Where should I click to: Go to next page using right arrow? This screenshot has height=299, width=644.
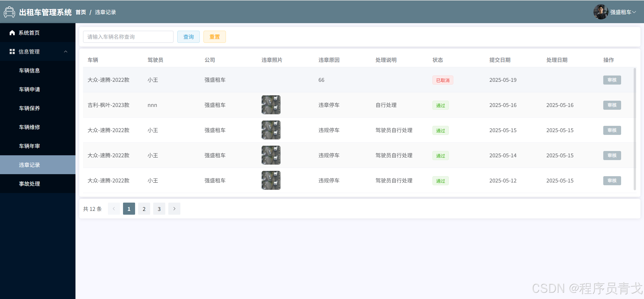174,209
